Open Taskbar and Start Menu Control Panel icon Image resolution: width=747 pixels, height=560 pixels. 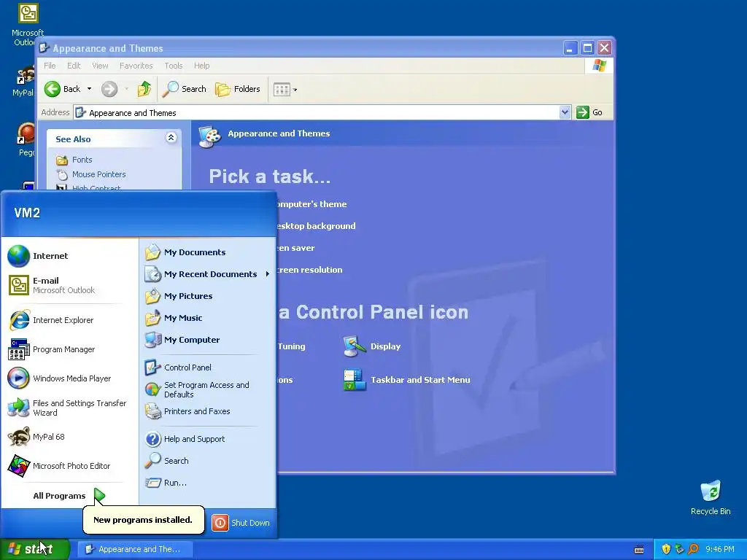tap(406, 379)
